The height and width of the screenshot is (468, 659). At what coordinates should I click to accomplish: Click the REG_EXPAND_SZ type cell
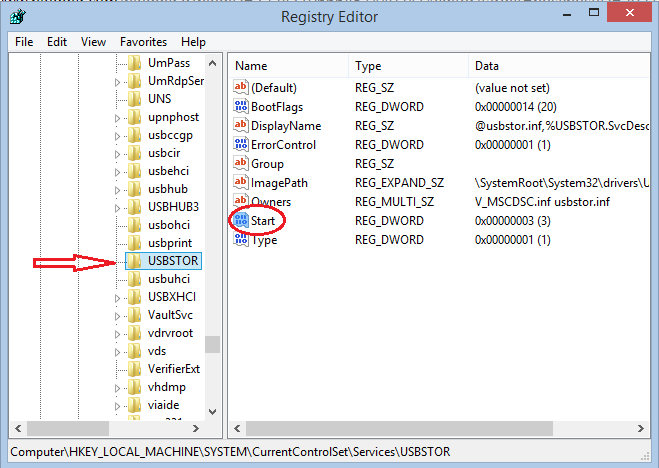(399, 183)
